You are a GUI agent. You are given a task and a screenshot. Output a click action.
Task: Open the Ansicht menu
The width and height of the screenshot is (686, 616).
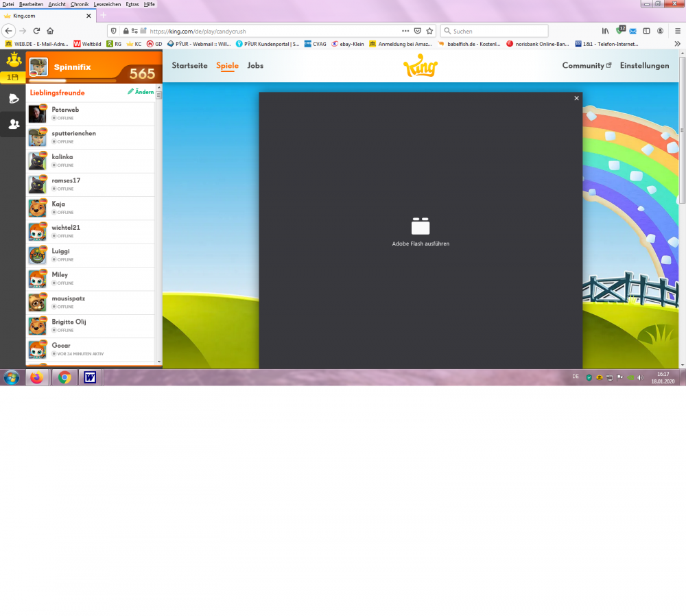coord(57,4)
